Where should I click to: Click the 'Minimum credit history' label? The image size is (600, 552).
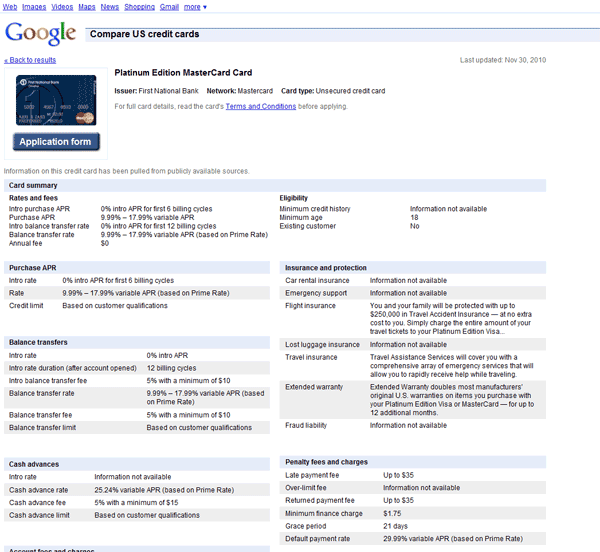(x=315, y=209)
